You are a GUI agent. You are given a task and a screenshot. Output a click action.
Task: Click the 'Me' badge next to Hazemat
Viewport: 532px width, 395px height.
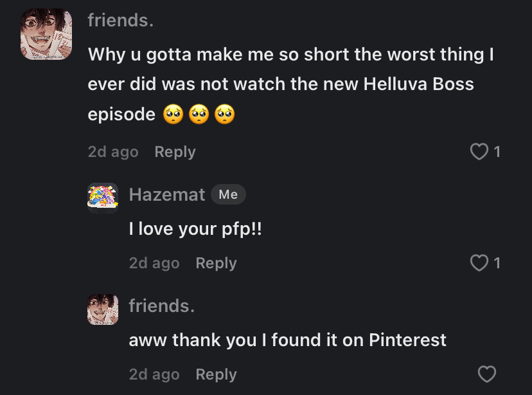pos(228,194)
